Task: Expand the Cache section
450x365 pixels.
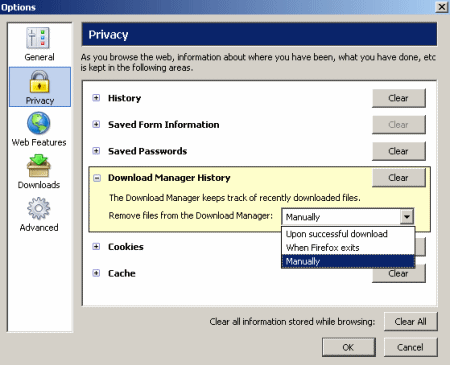Action: click(96, 273)
